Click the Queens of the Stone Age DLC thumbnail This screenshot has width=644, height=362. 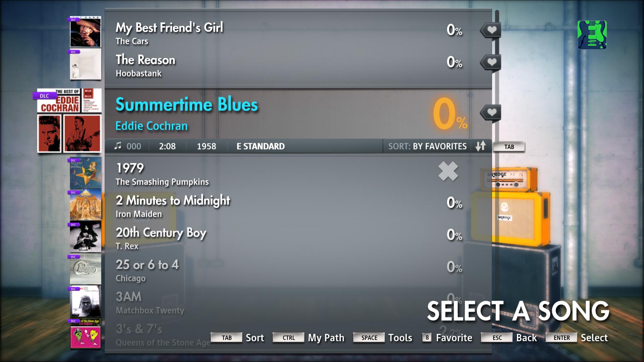(x=86, y=334)
